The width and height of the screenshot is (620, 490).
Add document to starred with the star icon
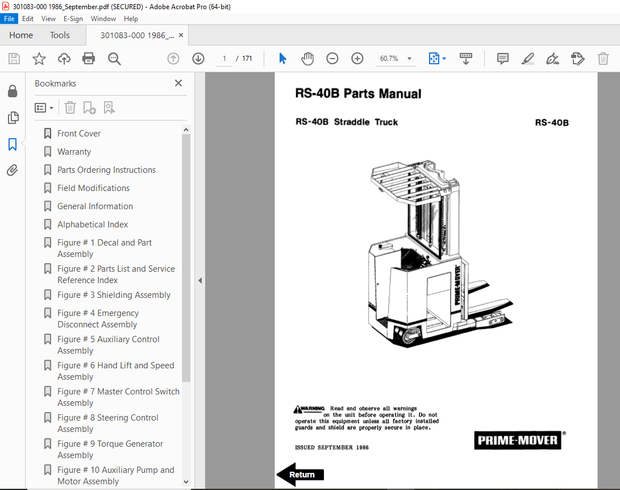pos(39,59)
